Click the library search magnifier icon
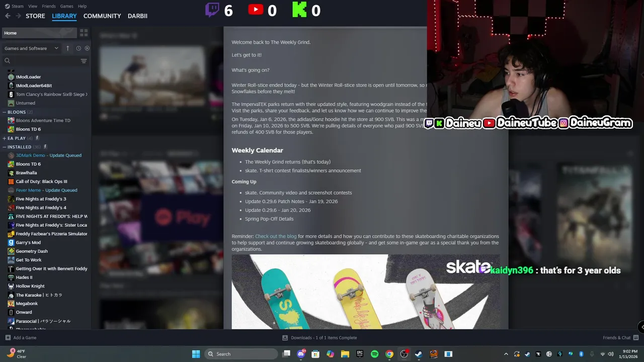 click(7, 61)
